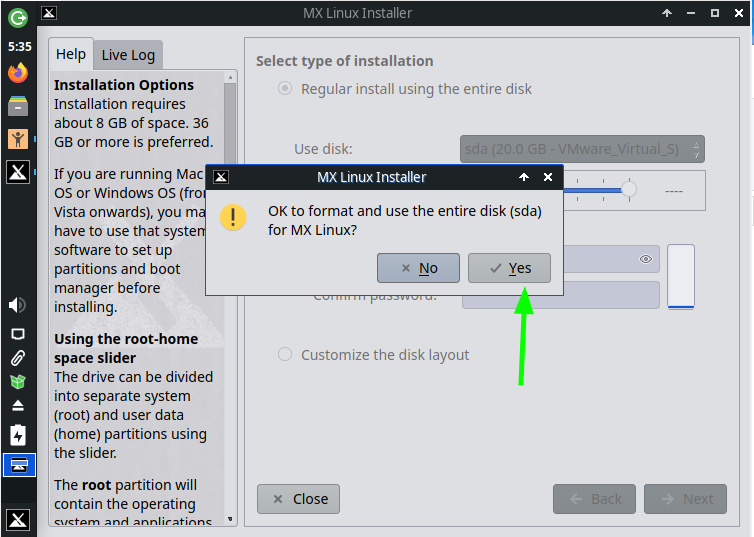754x537 pixels.
Task: Click the Back button
Action: click(594, 499)
